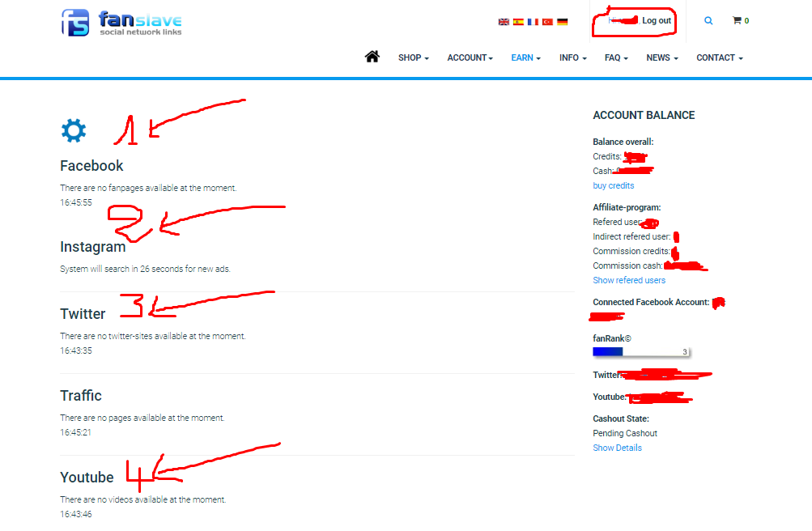Click the Twitter timestamp 16:43:35
812x531 pixels.
(x=76, y=350)
